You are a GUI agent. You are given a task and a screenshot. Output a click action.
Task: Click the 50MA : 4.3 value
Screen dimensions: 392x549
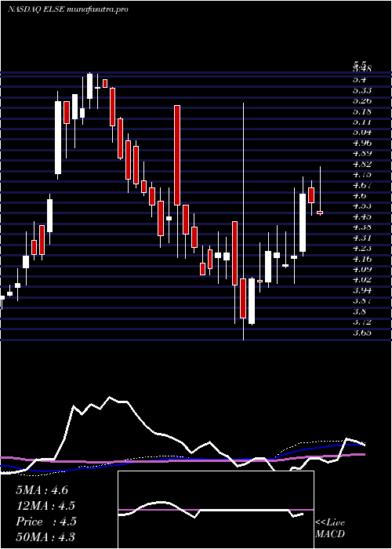pyautogui.click(x=45, y=537)
